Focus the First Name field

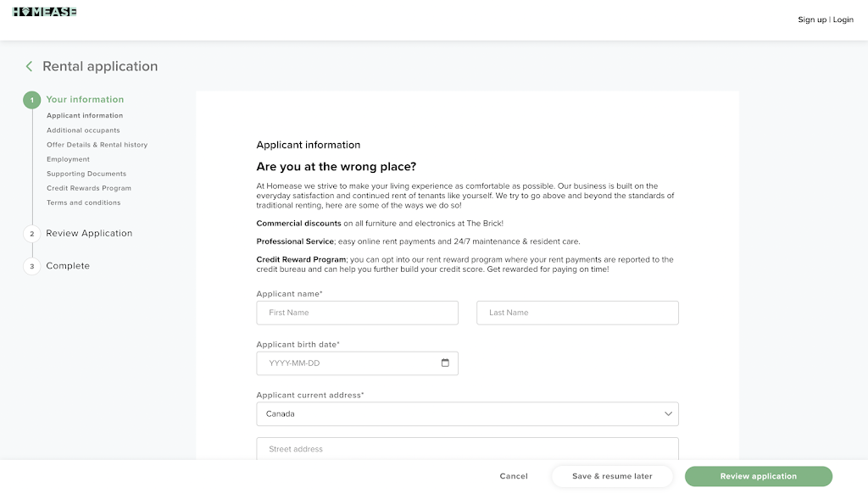click(357, 313)
